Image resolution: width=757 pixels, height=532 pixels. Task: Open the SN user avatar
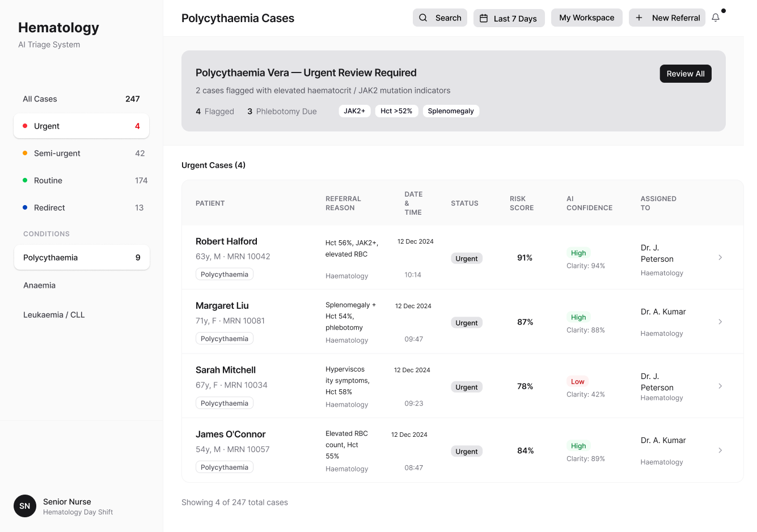pyautogui.click(x=25, y=506)
